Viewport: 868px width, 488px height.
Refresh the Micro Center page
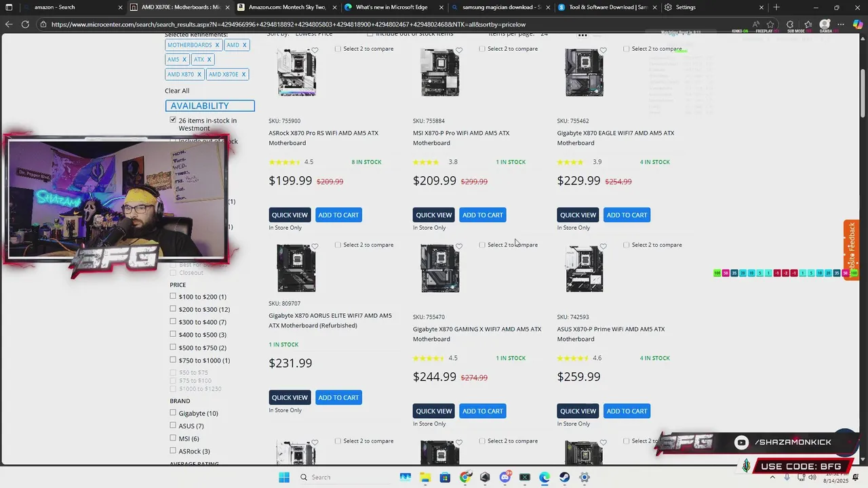tap(25, 24)
